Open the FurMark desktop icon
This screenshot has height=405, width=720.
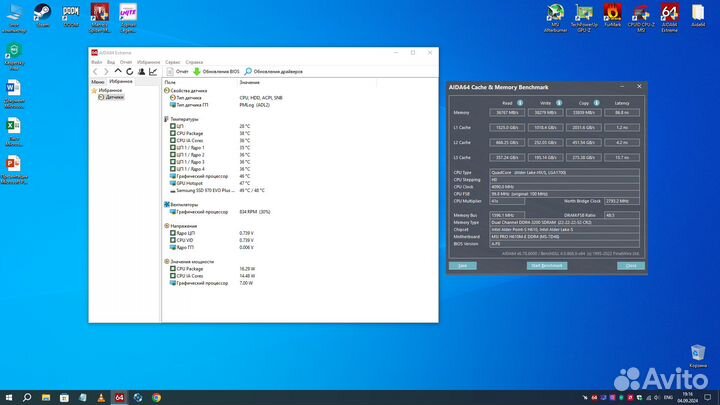point(612,15)
